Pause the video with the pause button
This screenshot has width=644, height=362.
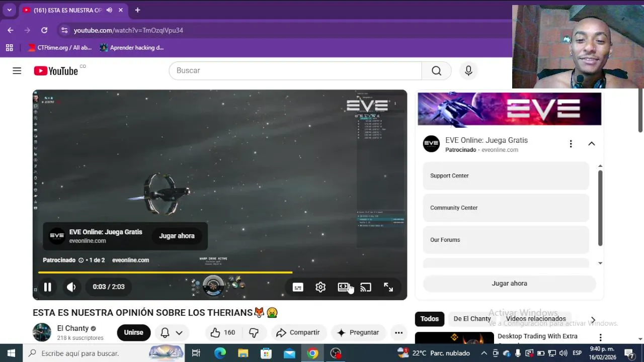[47, 287]
